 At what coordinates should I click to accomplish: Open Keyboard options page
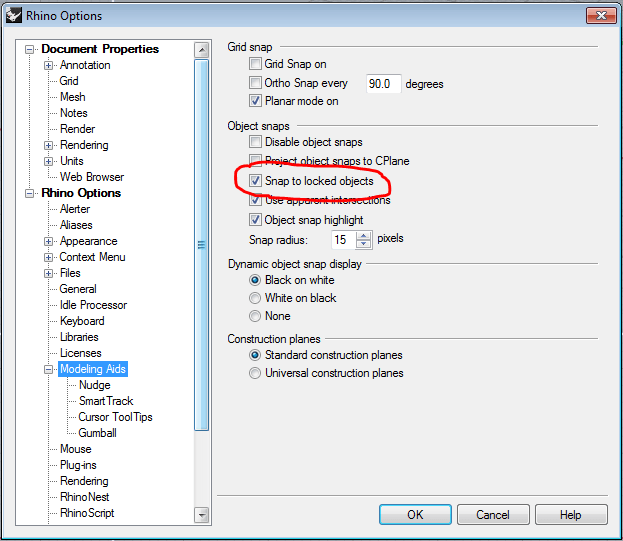pyautogui.click(x=82, y=321)
